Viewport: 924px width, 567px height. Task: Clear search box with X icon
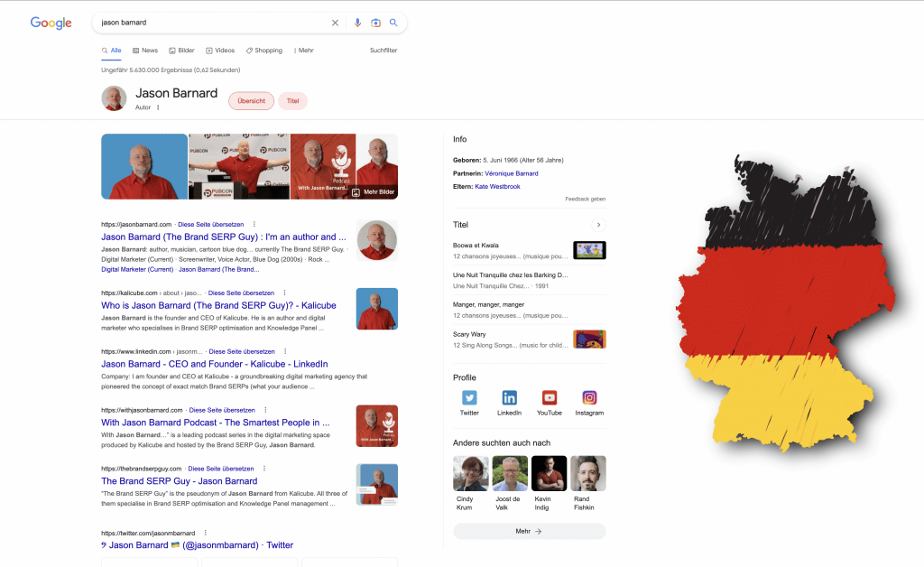(x=335, y=23)
